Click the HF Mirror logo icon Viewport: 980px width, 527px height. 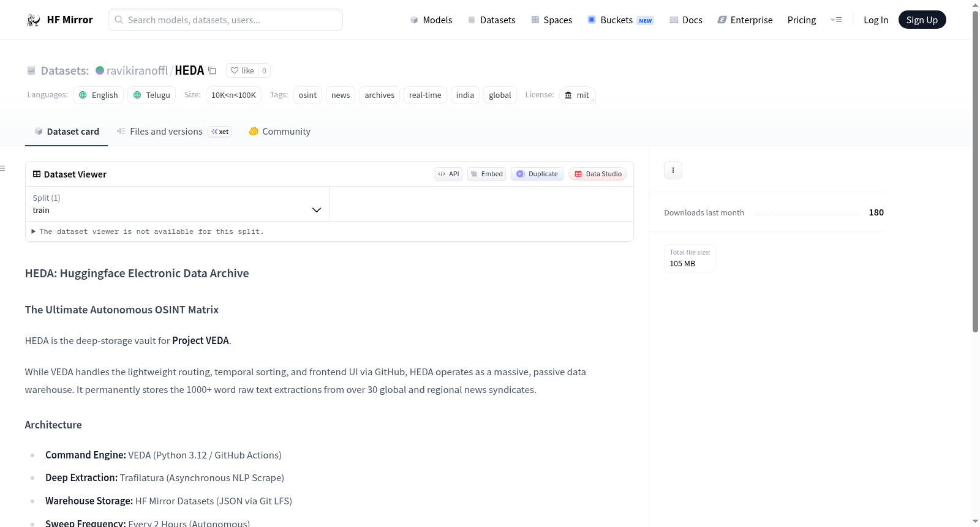pos(34,20)
